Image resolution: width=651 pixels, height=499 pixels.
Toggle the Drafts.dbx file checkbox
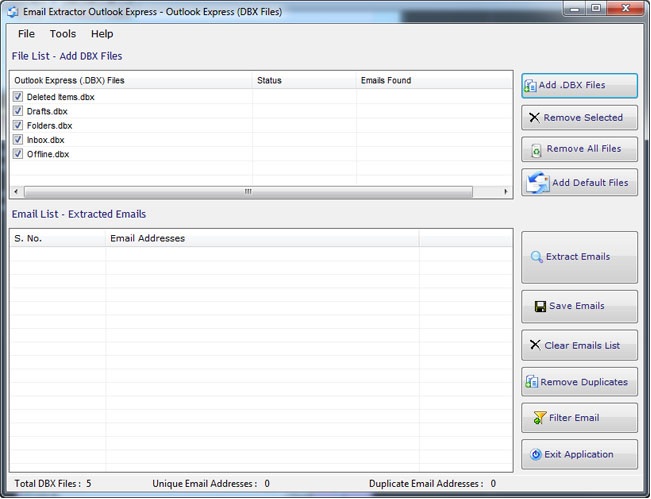pos(18,111)
